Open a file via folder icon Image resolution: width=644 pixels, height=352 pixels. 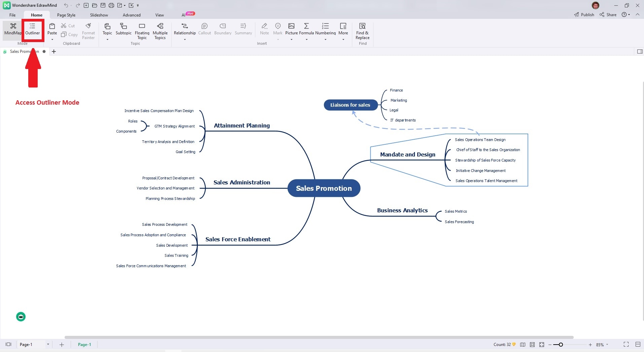click(x=95, y=5)
